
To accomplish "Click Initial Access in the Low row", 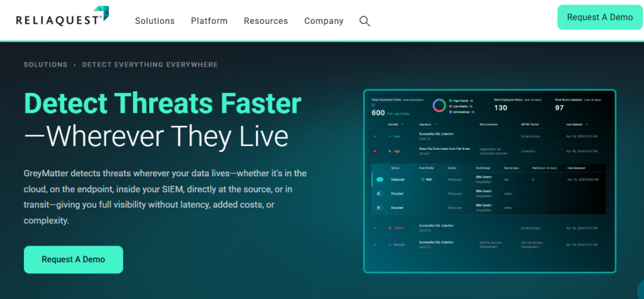I will click(530, 136).
